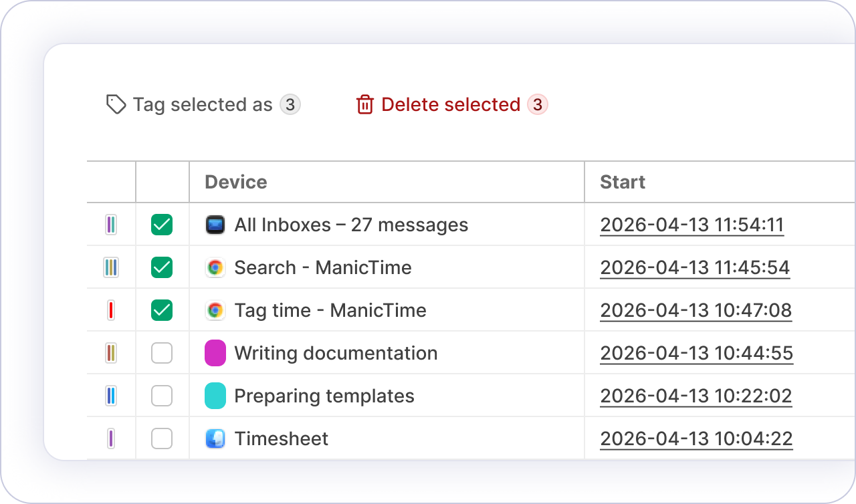This screenshot has height=504, width=856.
Task: Click the Finder icon beside Timesheet
Action: [215, 439]
